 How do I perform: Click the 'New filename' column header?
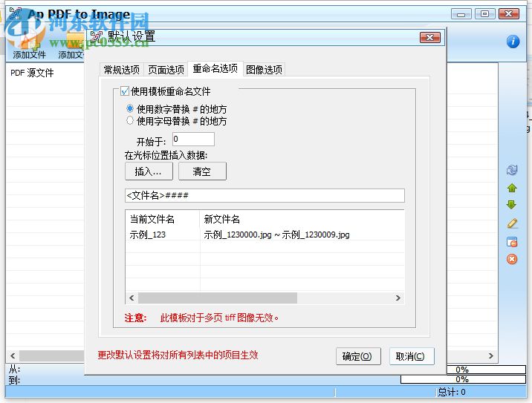[302, 219]
